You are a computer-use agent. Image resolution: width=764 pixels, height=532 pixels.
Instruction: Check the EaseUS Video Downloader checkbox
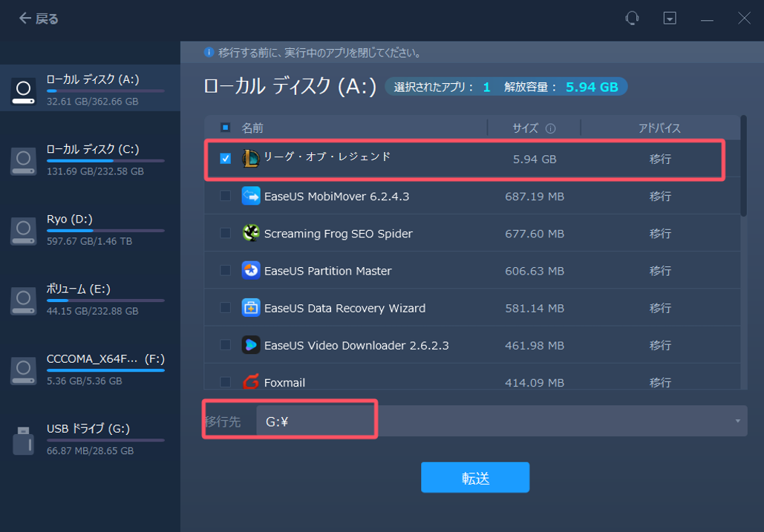[x=226, y=345]
